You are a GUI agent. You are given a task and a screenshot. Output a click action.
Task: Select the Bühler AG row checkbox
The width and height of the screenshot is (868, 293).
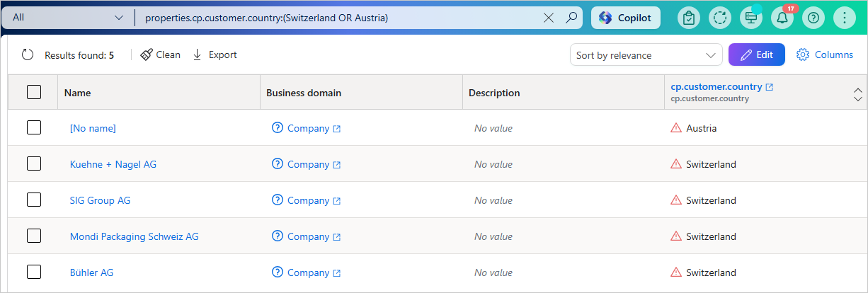(x=33, y=272)
